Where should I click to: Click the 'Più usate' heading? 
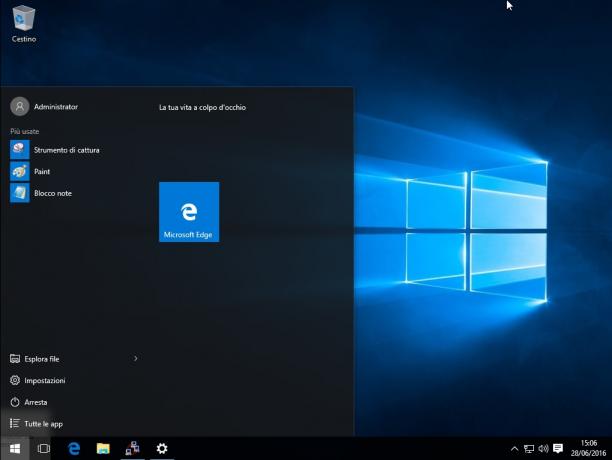pos(25,131)
